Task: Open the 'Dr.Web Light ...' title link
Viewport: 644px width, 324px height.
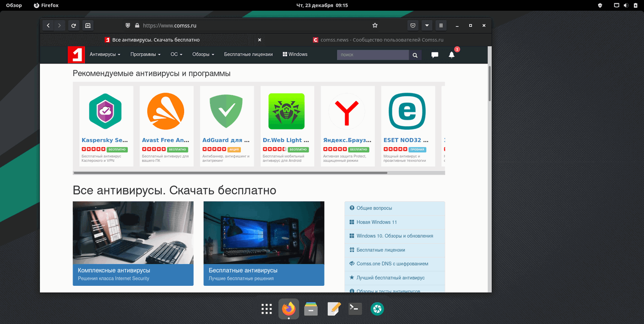Action: [286, 140]
